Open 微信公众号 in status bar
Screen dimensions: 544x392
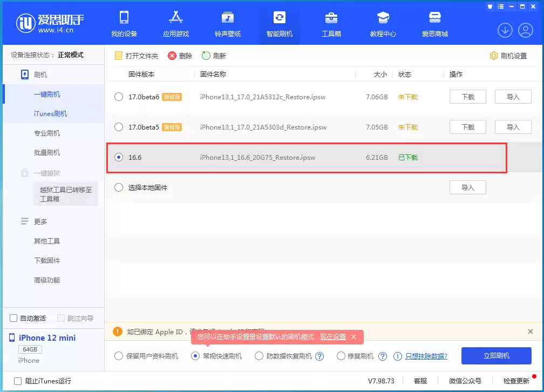(x=465, y=381)
